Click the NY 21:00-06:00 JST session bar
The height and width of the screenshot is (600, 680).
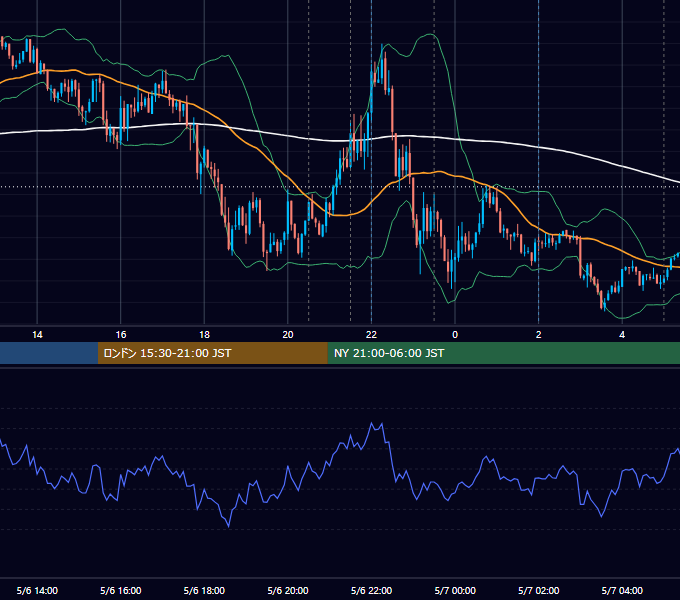[503, 353]
